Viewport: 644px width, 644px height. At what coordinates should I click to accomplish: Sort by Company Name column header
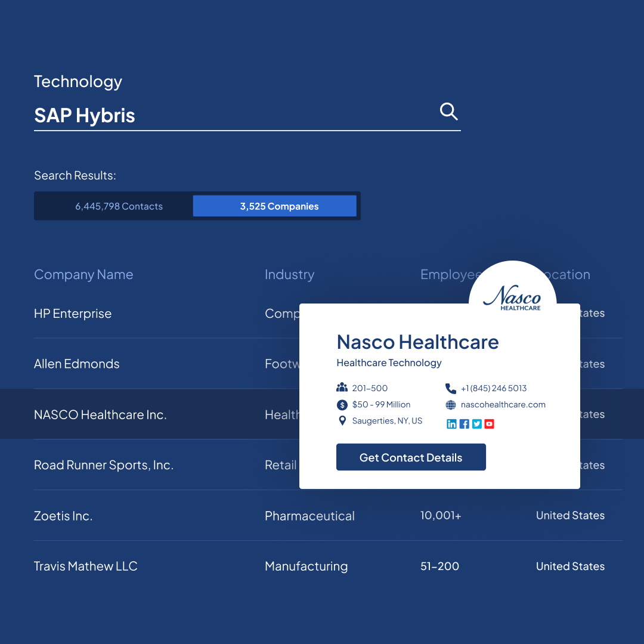(83, 274)
